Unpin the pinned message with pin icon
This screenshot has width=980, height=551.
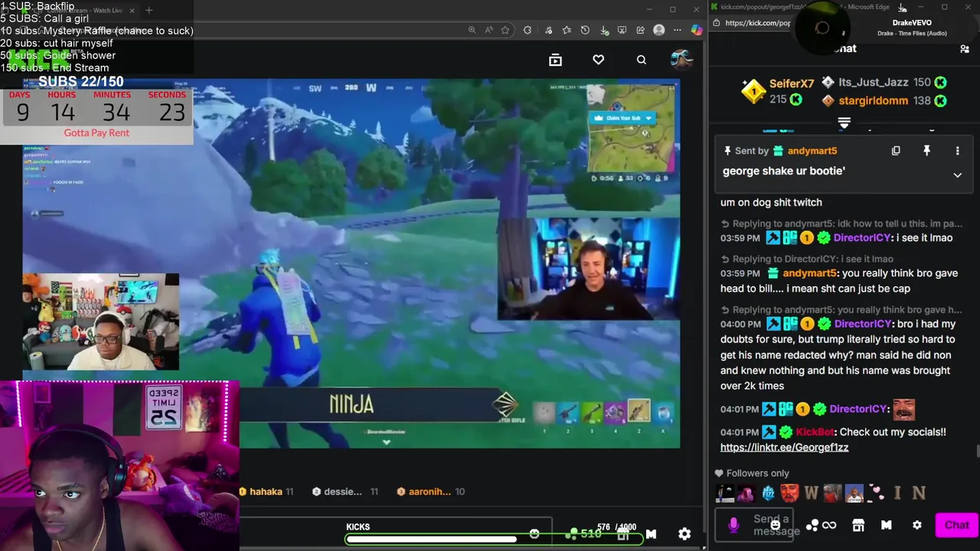pyautogui.click(x=926, y=151)
